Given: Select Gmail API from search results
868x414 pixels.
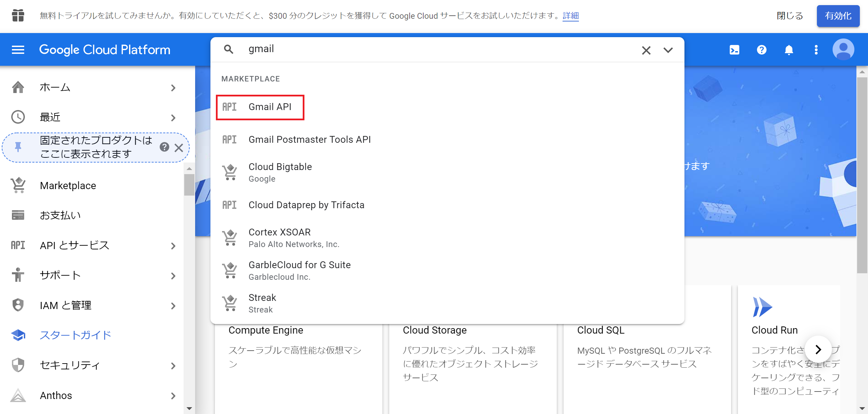Looking at the screenshot, I should (x=270, y=107).
